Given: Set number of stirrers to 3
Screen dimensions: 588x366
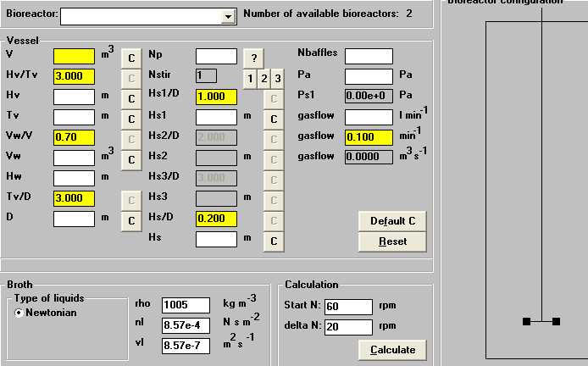Looking at the screenshot, I should pyautogui.click(x=278, y=79).
